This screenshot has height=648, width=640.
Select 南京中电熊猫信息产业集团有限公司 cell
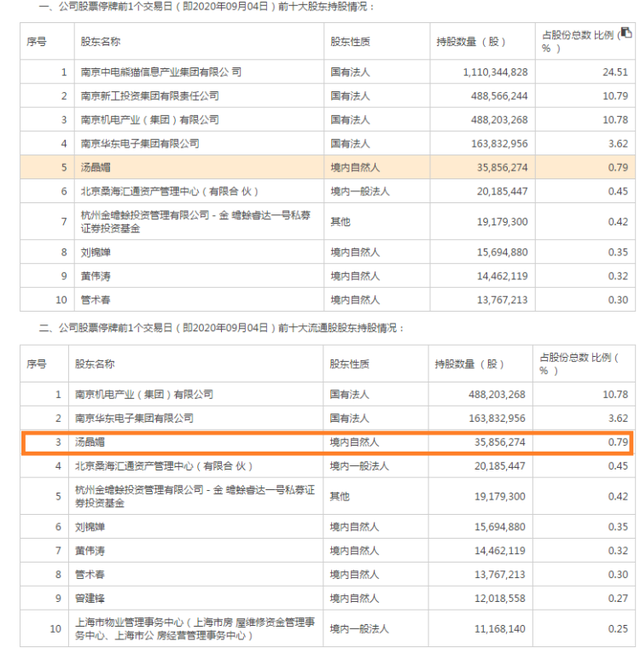pos(161,72)
